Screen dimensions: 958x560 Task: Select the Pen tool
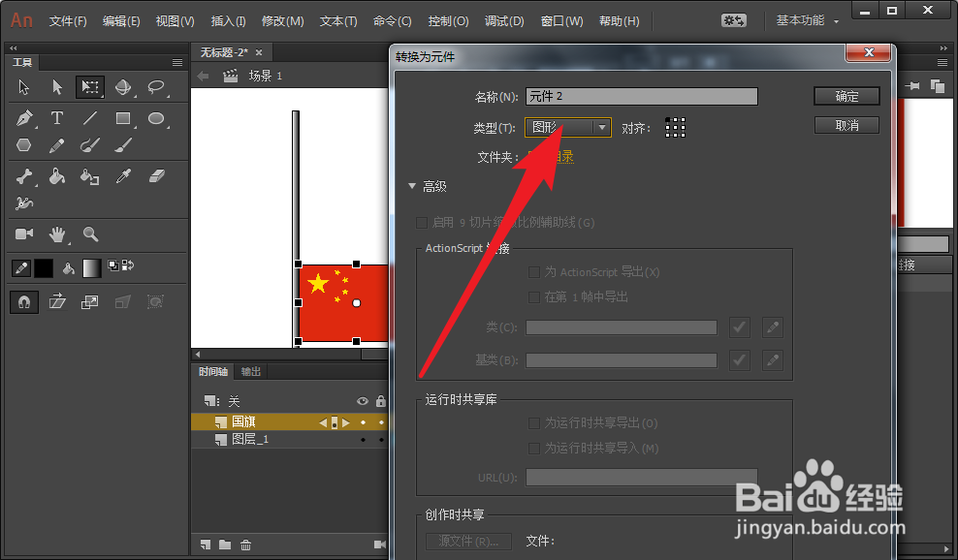tap(24, 117)
